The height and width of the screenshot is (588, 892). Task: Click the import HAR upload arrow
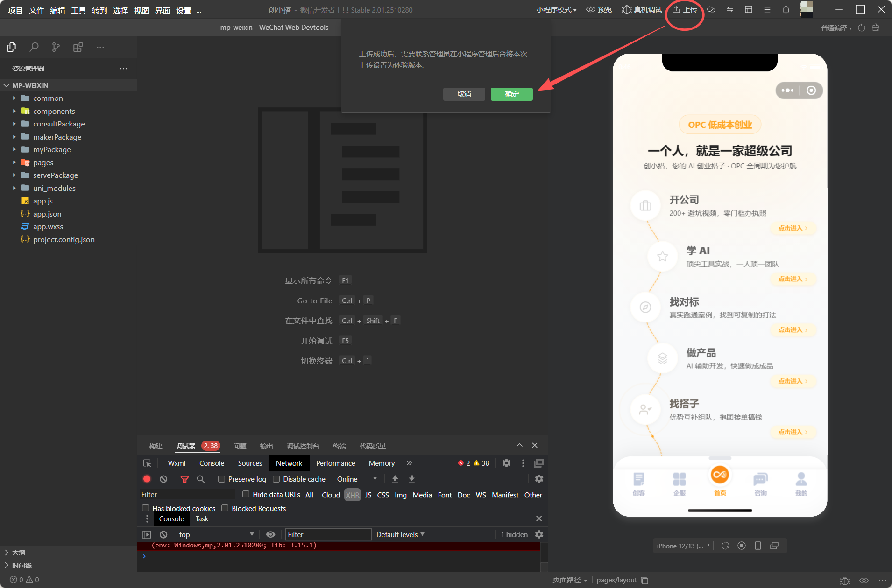pos(395,479)
